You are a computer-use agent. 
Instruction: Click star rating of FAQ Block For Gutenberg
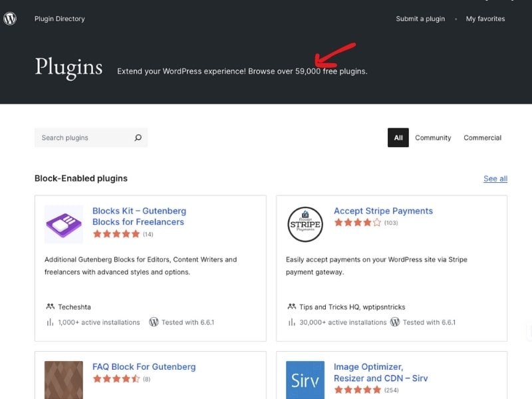click(x=116, y=378)
